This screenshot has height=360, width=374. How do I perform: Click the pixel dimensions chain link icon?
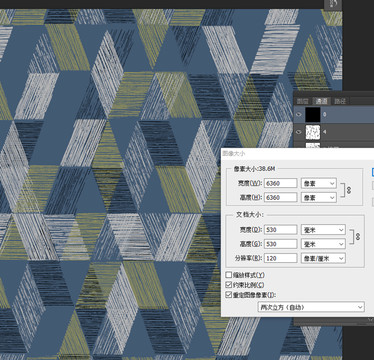(349, 190)
